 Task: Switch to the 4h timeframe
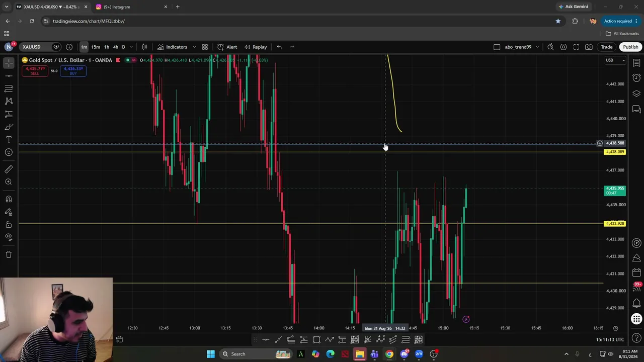[116, 47]
